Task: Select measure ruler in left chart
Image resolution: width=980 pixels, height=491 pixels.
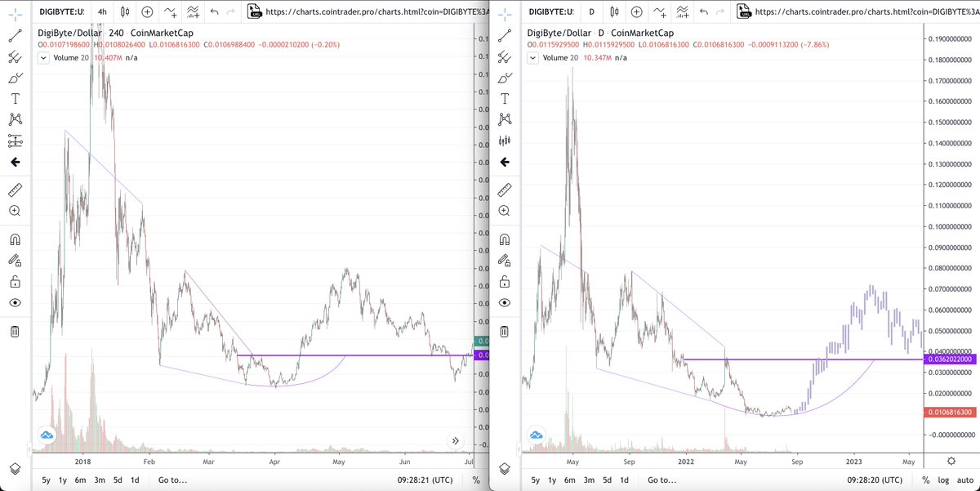Action: coord(15,190)
